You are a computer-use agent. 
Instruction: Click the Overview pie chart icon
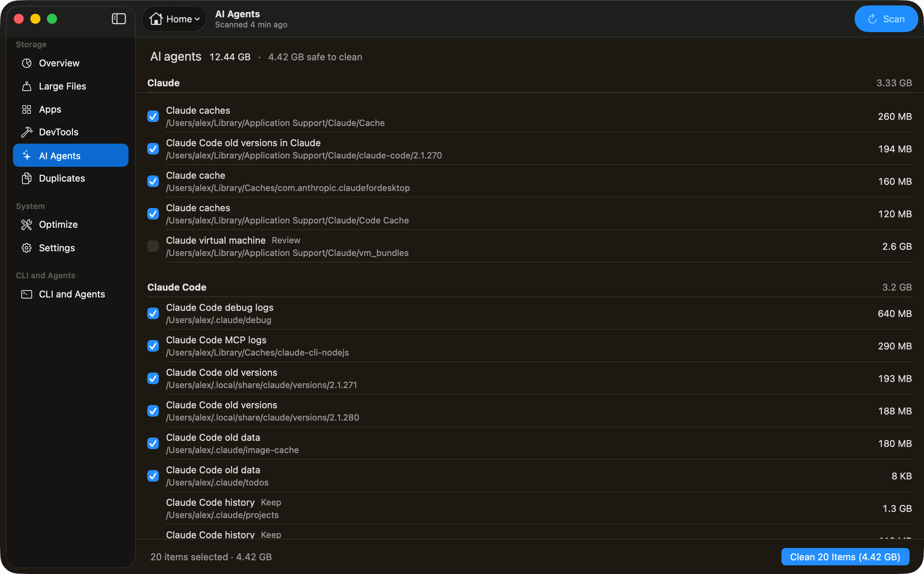click(x=27, y=63)
